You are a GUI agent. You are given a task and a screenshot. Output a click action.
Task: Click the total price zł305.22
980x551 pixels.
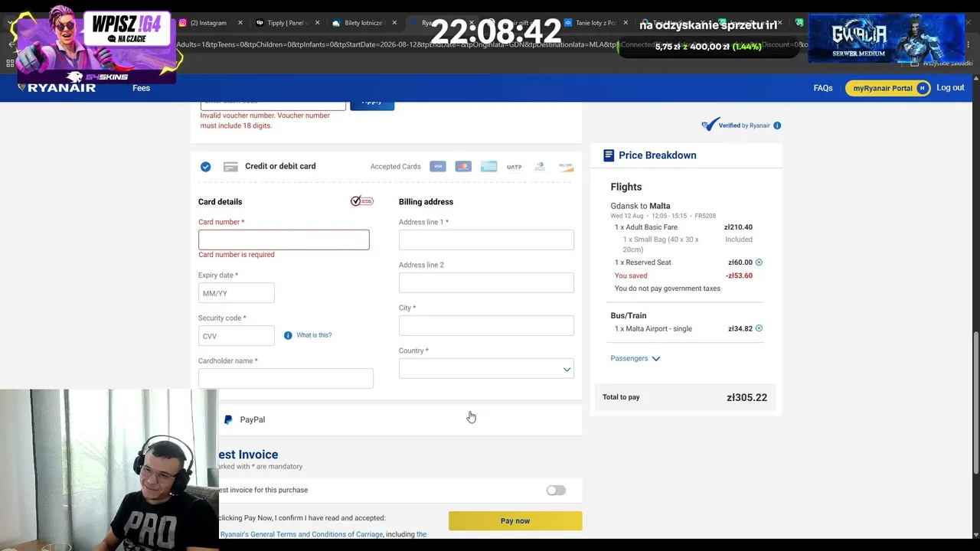pos(746,398)
